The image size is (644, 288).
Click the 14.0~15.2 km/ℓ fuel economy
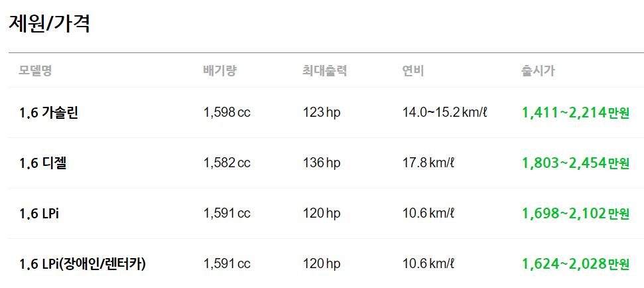(x=444, y=113)
